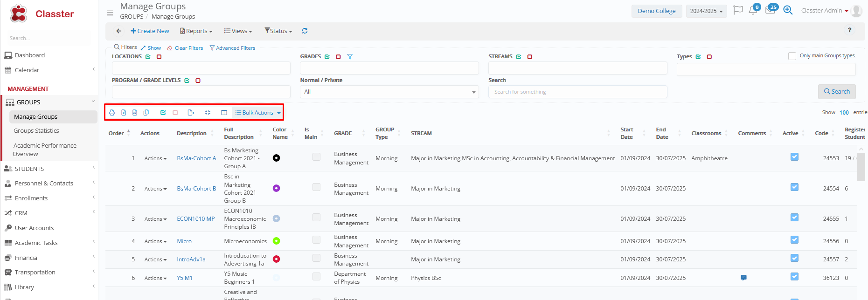Click the Create New button
This screenshot has width=868, height=300.
pyautogui.click(x=150, y=31)
